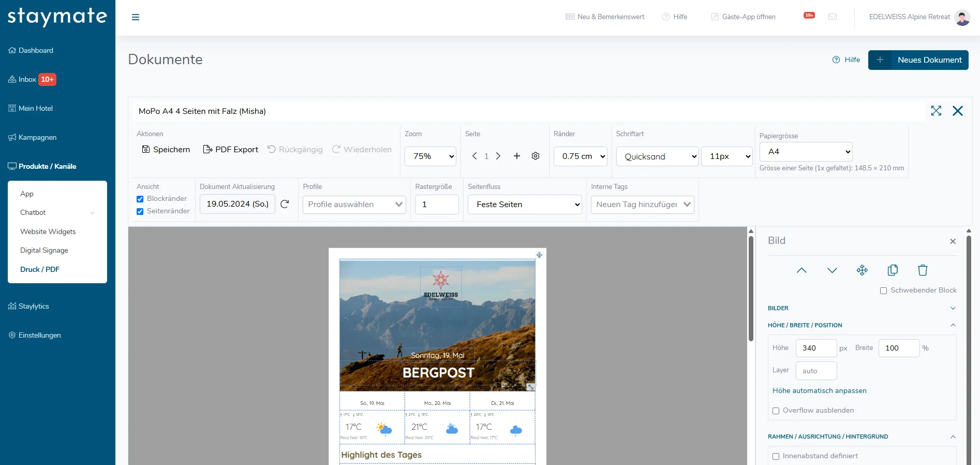Toggle Blockränder checkbox
980x465 pixels.
pyautogui.click(x=140, y=199)
